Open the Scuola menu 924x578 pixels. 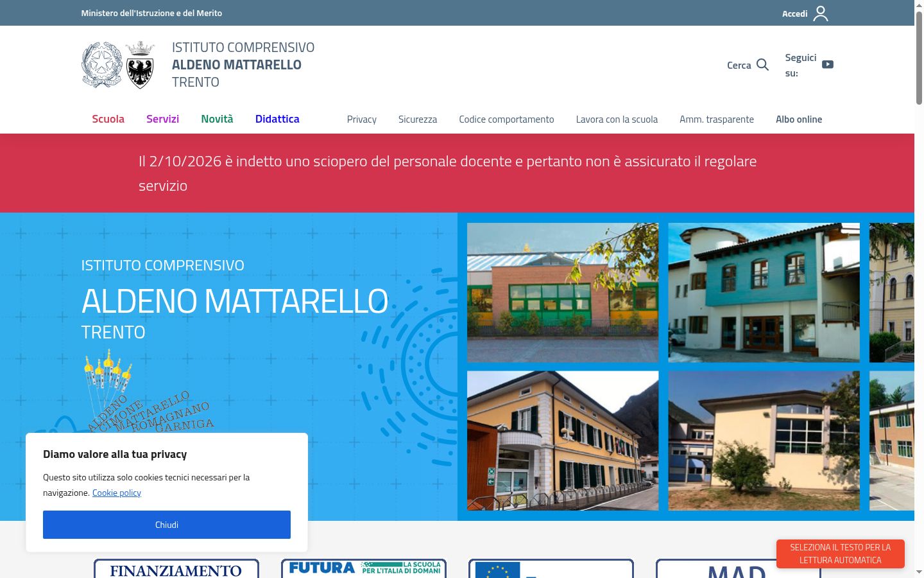tap(108, 119)
